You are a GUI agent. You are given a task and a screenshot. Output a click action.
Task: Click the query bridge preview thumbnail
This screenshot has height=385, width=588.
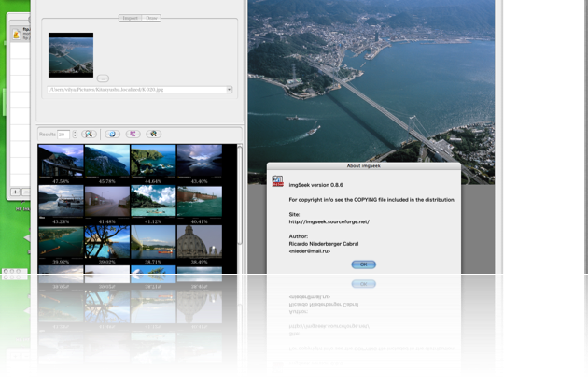71,53
